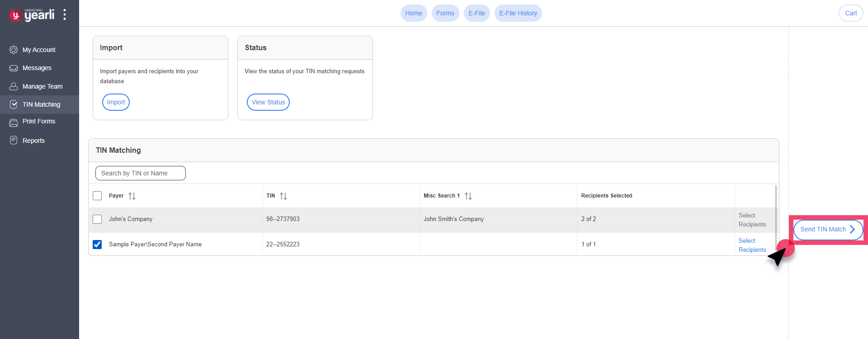Screen dimensions: 868x339
Task: Click TIN value 98--2737903
Action: 283,219
